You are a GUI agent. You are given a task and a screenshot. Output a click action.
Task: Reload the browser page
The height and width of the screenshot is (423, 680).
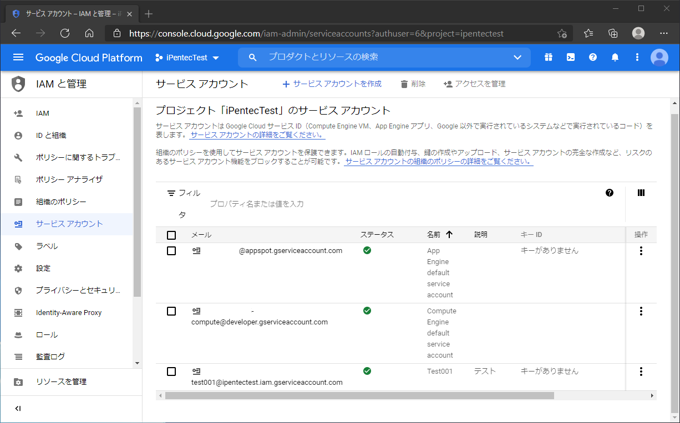point(65,33)
